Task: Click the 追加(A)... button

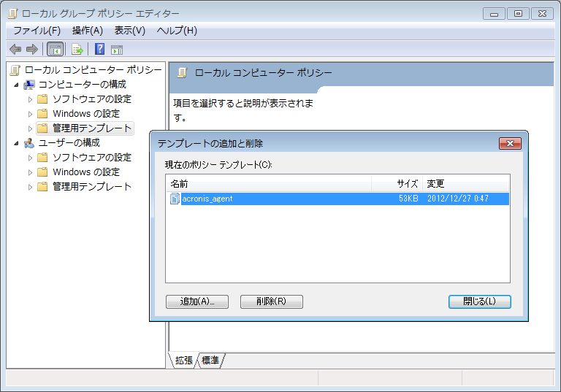Action: (x=197, y=301)
